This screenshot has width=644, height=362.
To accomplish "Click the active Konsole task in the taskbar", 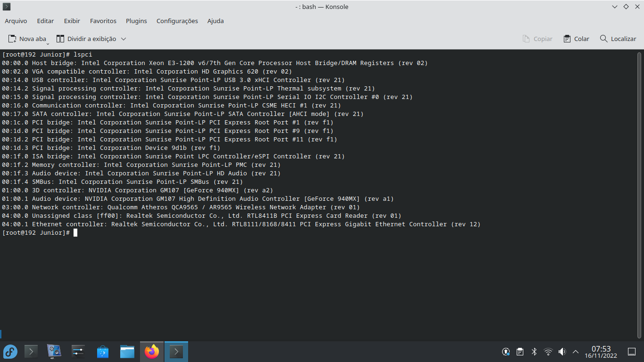I will (x=176, y=351).
